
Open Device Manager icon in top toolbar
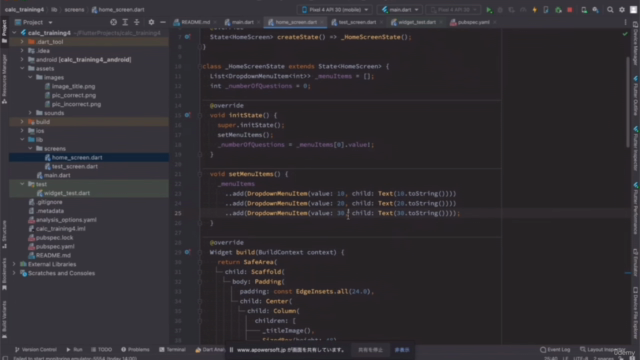click(x=584, y=10)
